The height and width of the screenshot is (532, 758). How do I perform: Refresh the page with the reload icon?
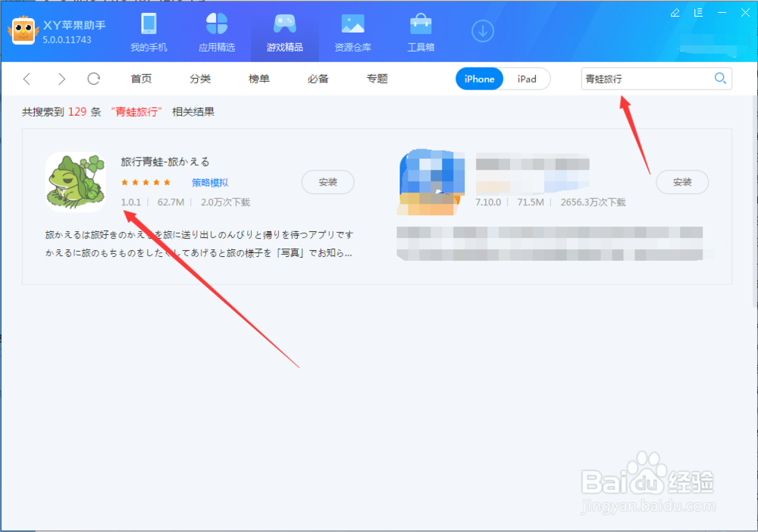[94, 79]
